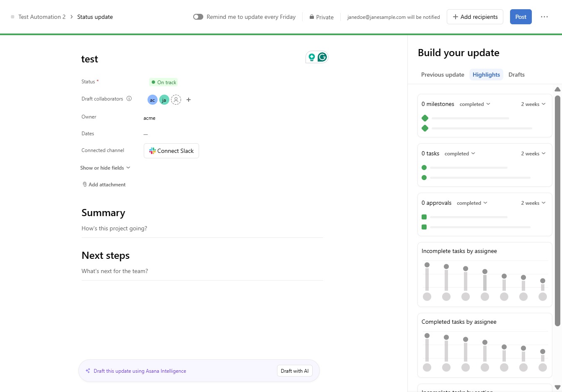Change tasks '2 weeks' range dropdown

click(x=533, y=154)
